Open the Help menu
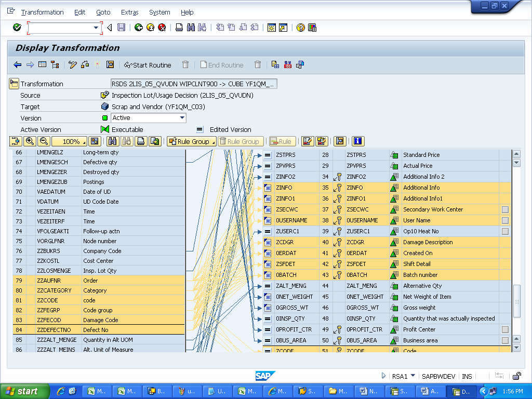532x399 pixels. (x=187, y=12)
